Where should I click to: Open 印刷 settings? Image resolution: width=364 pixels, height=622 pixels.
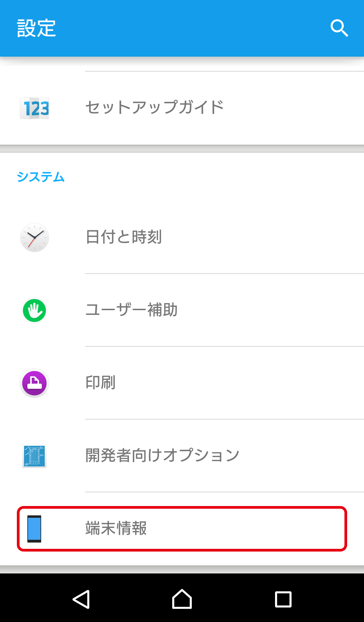(182, 383)
